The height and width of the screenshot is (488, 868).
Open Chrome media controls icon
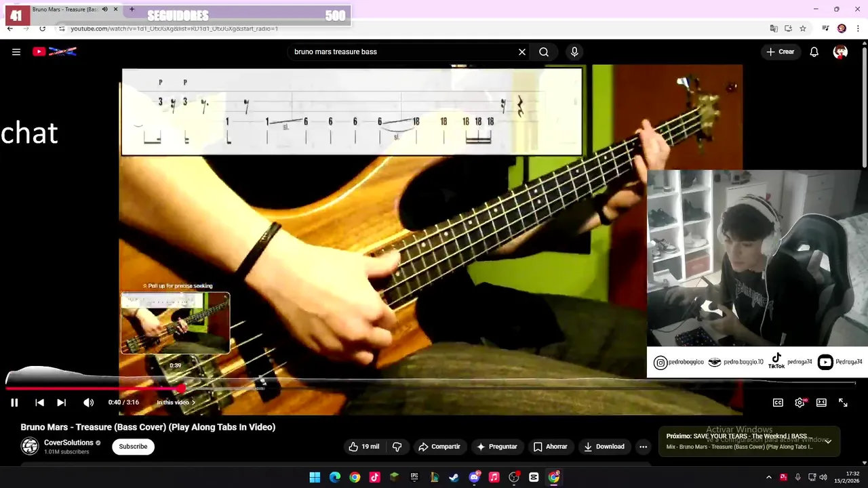point(825,28)
